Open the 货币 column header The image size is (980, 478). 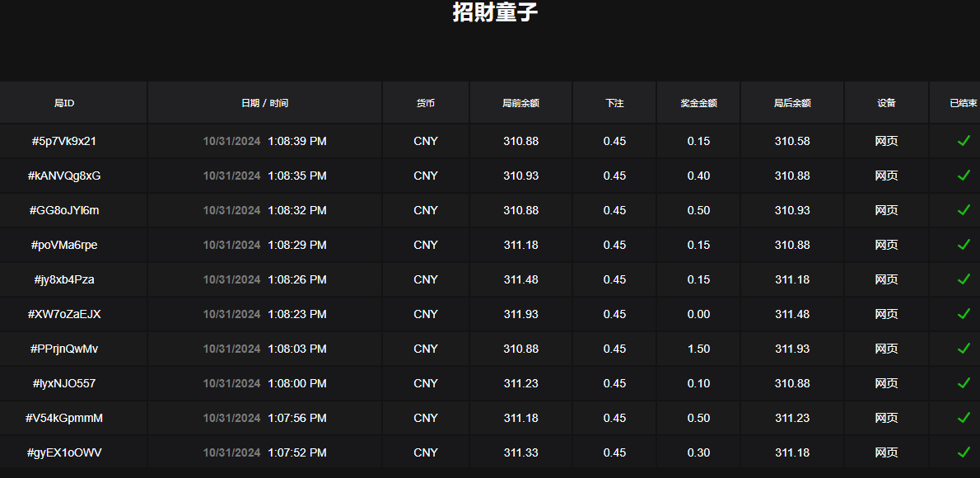tap(425, 102)
